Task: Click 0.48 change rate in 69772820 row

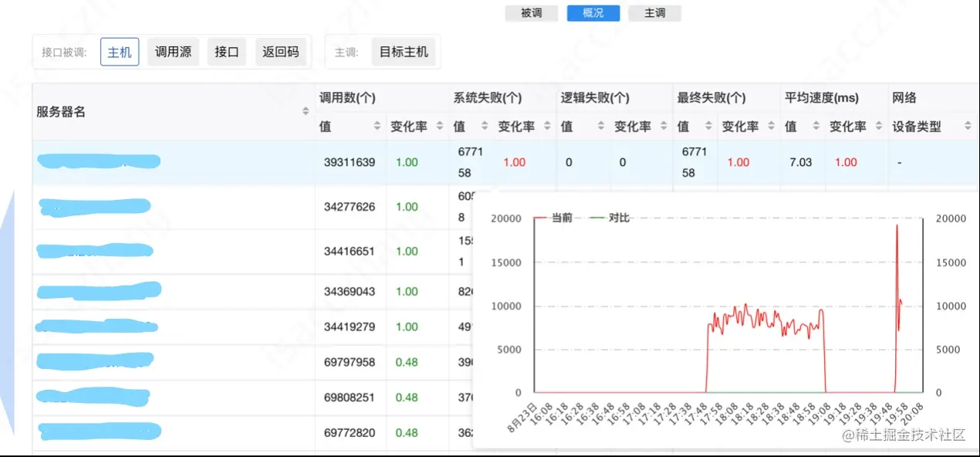Action: [x=407, y=433]
